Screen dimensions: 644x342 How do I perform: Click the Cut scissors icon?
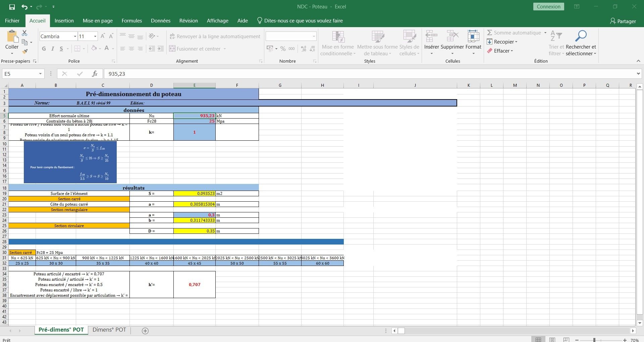24,33
